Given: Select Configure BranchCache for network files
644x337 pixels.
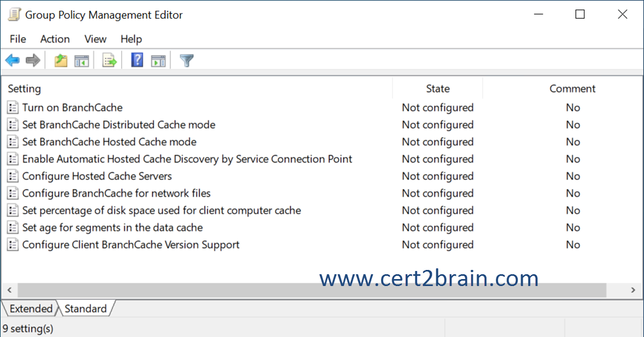Looking at the screenshot, I should tap(116, 193).
